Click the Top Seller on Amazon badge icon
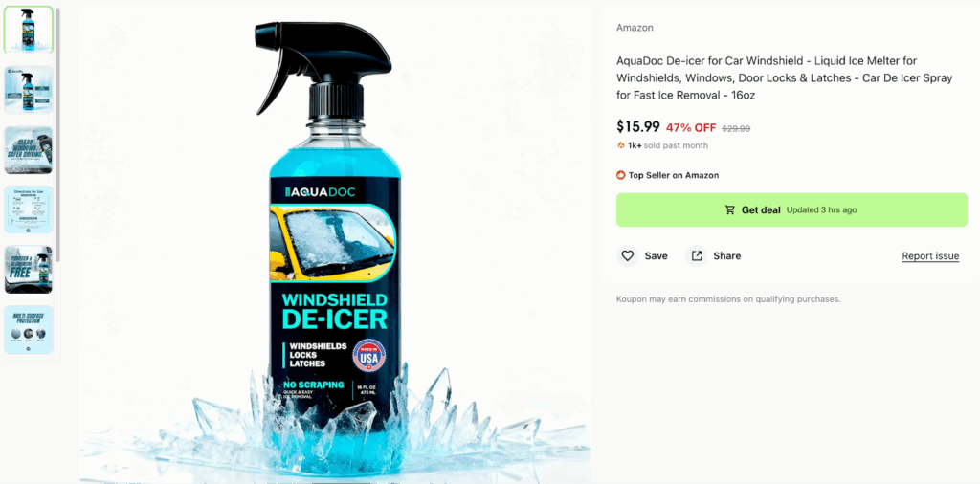980x484 pixels. pyautogui.click(x=620, y=175)
